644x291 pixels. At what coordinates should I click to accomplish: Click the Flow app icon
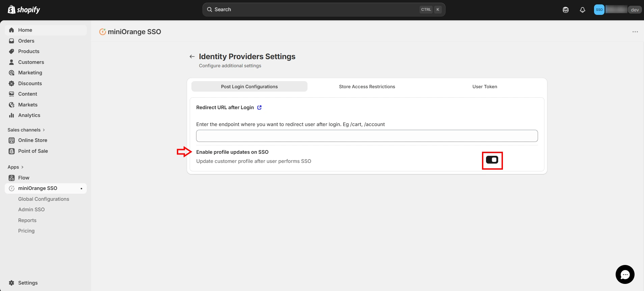click(11, 178)
